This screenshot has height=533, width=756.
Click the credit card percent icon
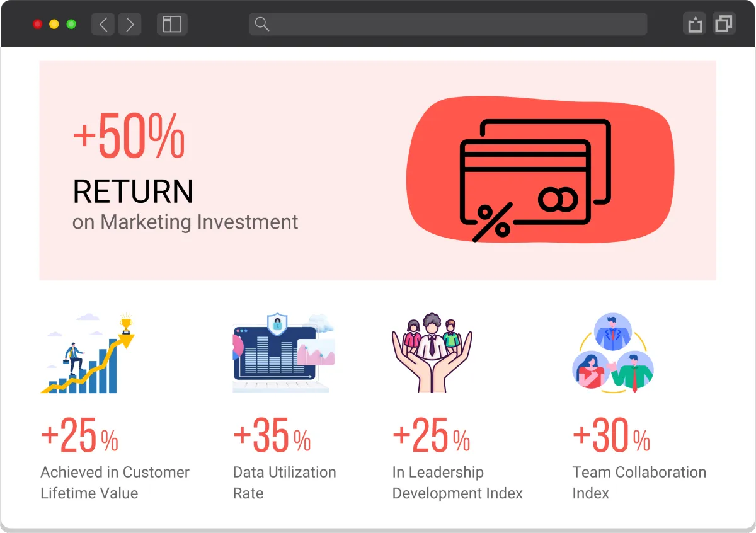(535, 180)
